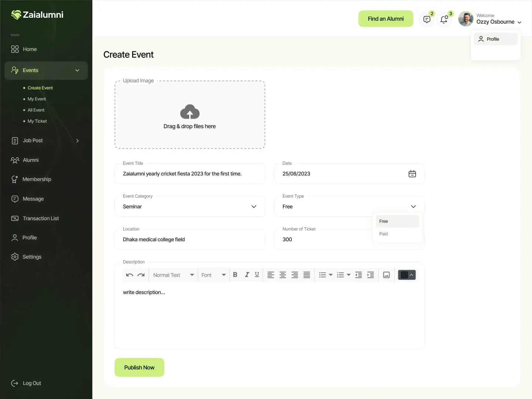Open the calendar date picker icon
This screenshot has width=532, height=399.
click(412, 174)
